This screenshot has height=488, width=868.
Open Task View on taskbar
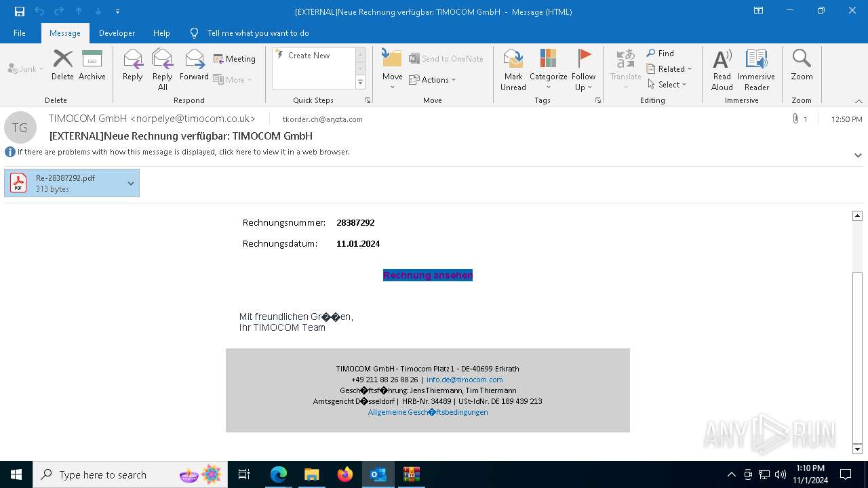tap(244, 474)
